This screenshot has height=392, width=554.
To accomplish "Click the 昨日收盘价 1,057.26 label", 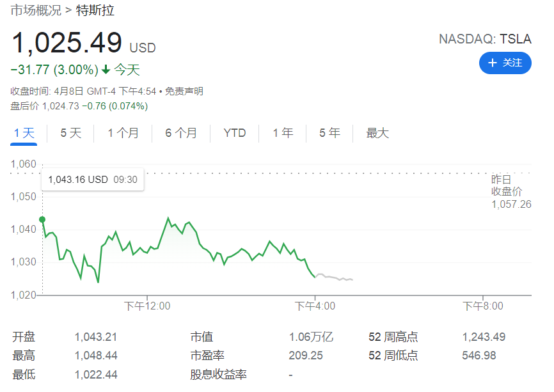I will click(x=510, y=192).
